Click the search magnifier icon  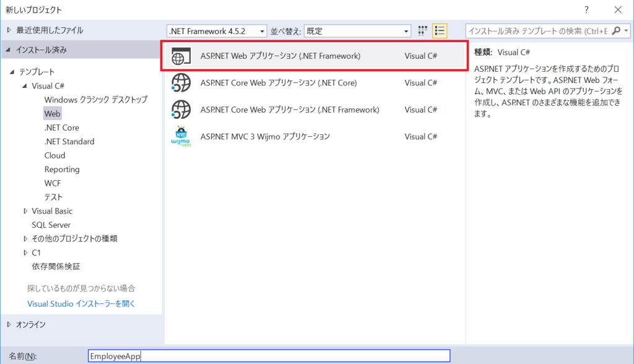(616, 31)
